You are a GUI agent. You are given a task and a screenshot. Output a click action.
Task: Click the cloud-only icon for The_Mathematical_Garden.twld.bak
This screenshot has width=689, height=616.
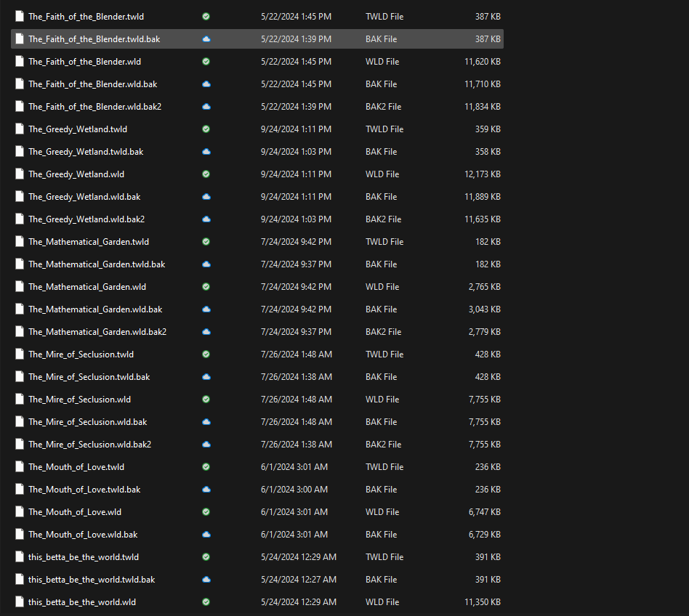pos(206,264)
